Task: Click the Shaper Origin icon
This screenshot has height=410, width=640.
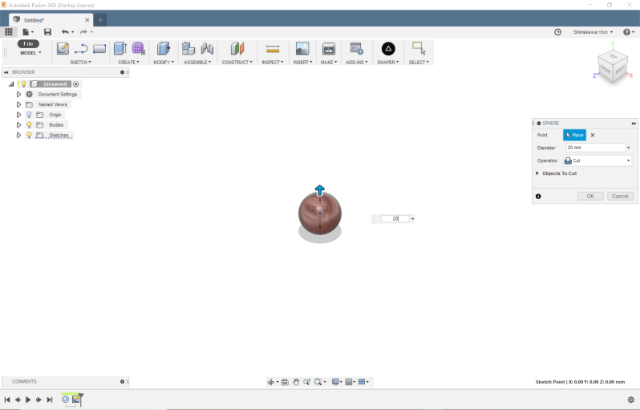Action: pos(388,49)
